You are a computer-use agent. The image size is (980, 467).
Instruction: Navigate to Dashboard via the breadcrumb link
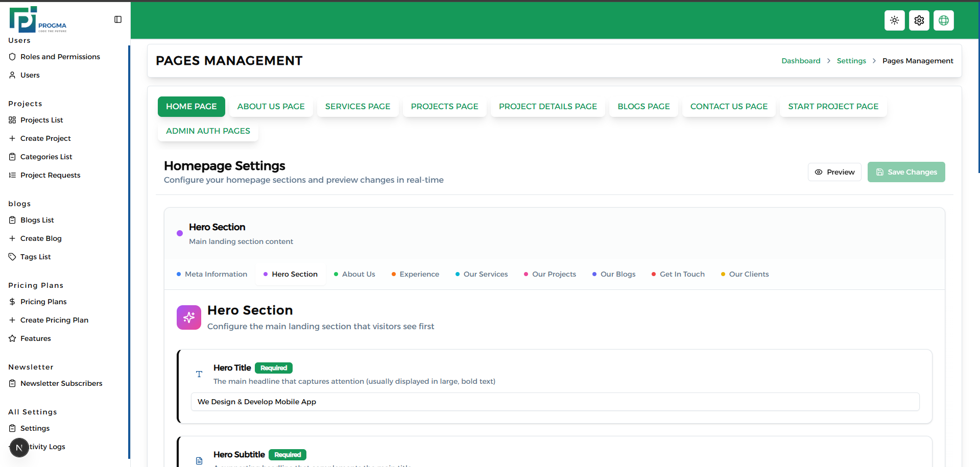coord(801,61)
